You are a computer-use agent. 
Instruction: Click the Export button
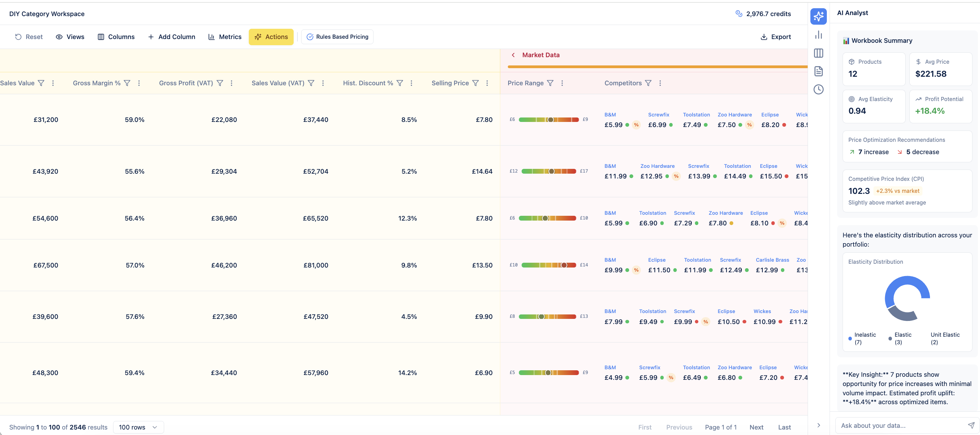click(775, 37)
